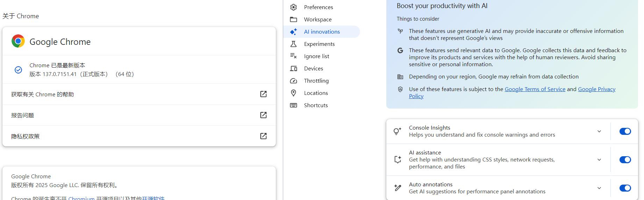Screen dimensions: 644x200
Task: Click the Locations pin icon
Action: (293, 93)
